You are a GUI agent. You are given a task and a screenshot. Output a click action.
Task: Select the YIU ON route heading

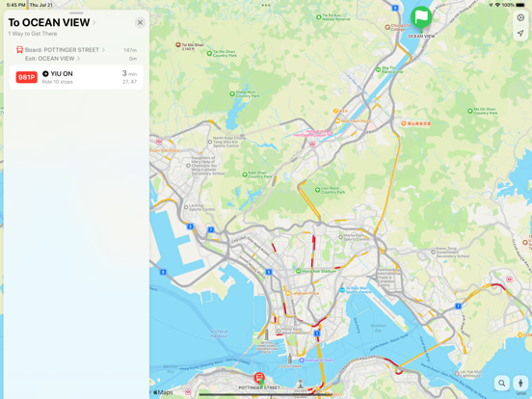click(x=62, y=73)
